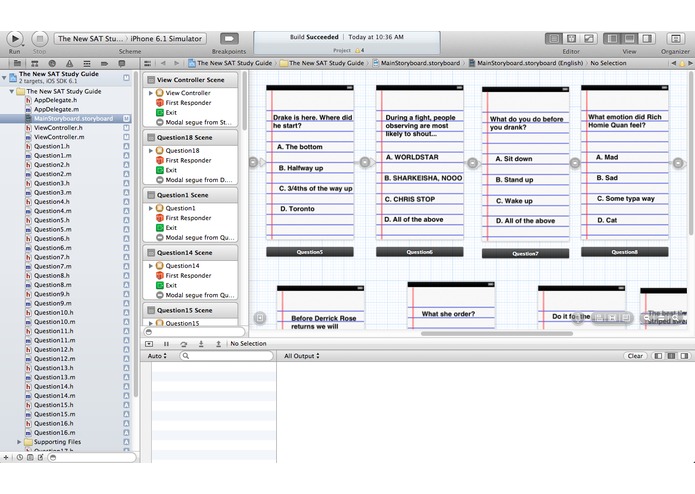Select 'A. WORLDSTAR' answer button
The image size is (695, 494).
tap(412, 157)
